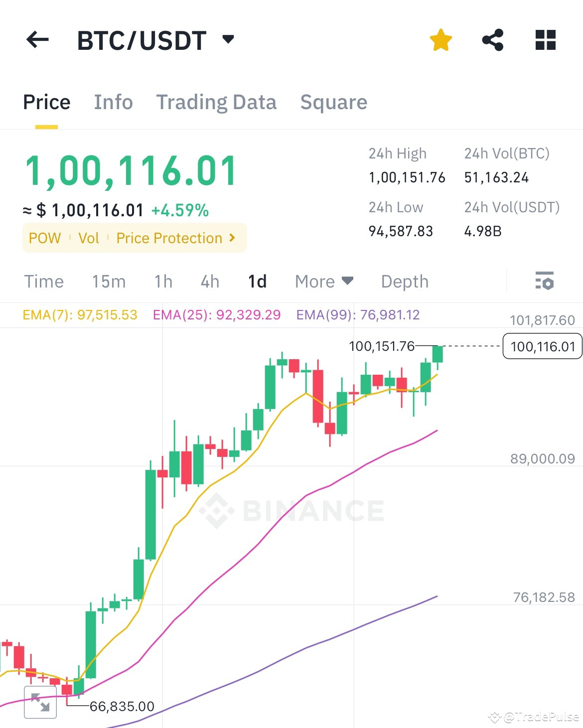The image size is (583, 728).
Task: Tap the Vol label in the tags row
Action: 89,238
